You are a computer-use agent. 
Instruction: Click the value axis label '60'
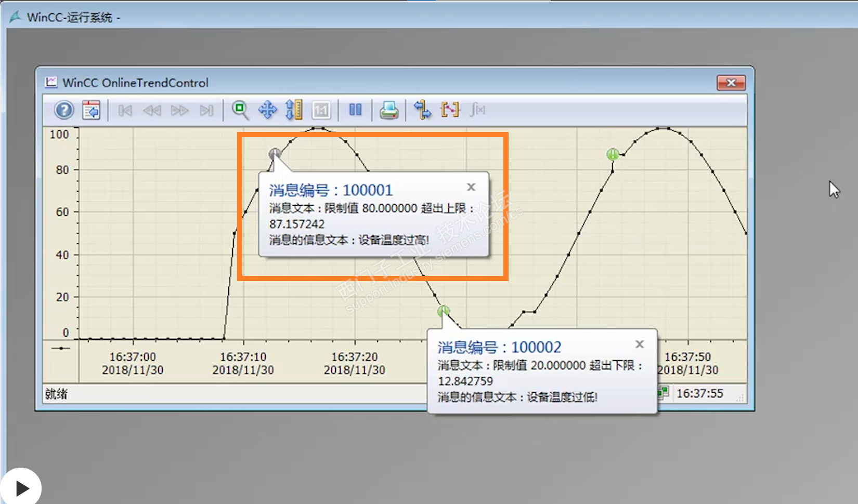coord(62,212)
